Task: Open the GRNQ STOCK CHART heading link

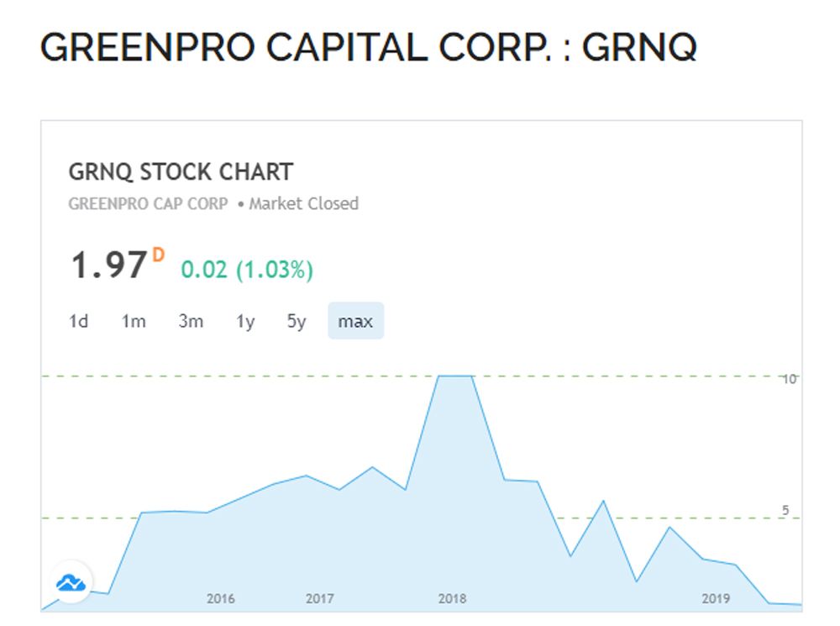Action: pyautogui.click(x=181, y=172)
